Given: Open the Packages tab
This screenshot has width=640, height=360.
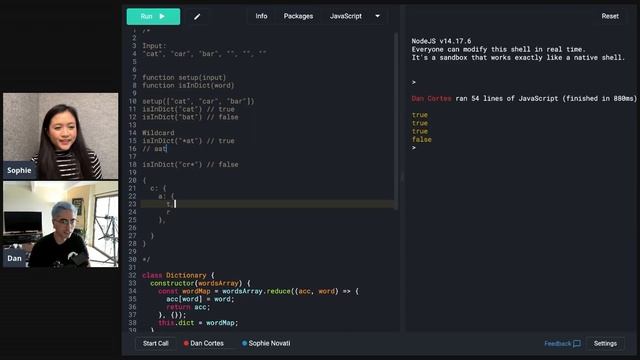Looking at the screenshot, I should pyautogui.click(x=298, y=16).
